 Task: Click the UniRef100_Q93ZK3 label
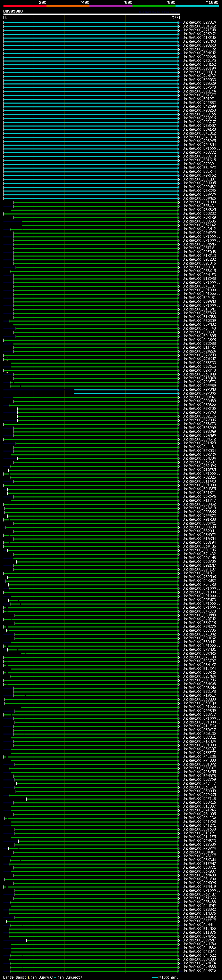199,45
